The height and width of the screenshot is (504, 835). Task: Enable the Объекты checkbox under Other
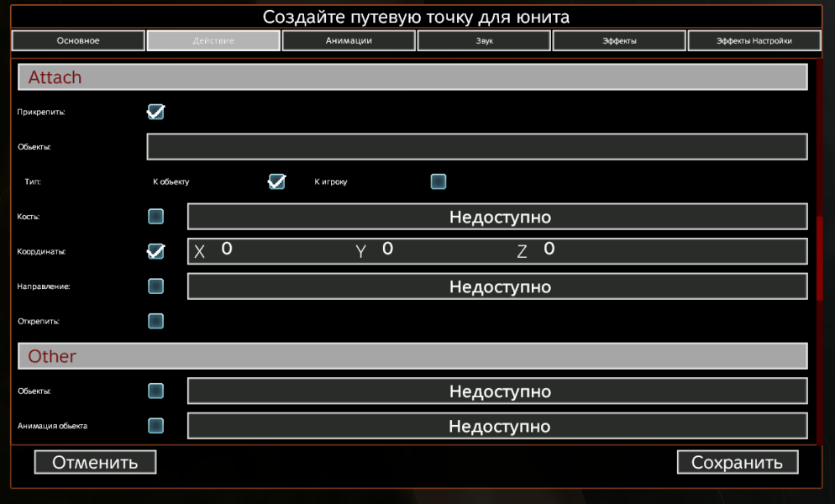pyautogui.click(x=155, y=391)
